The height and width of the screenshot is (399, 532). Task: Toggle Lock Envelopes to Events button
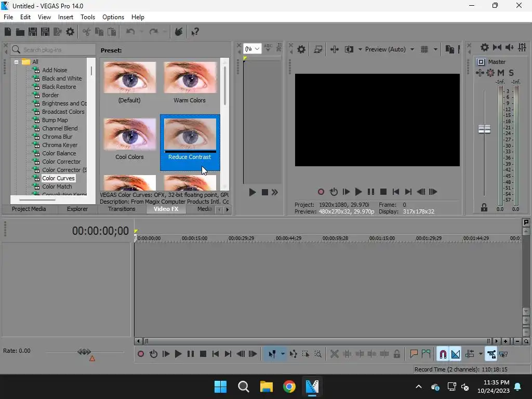click(x=491, y=354)
